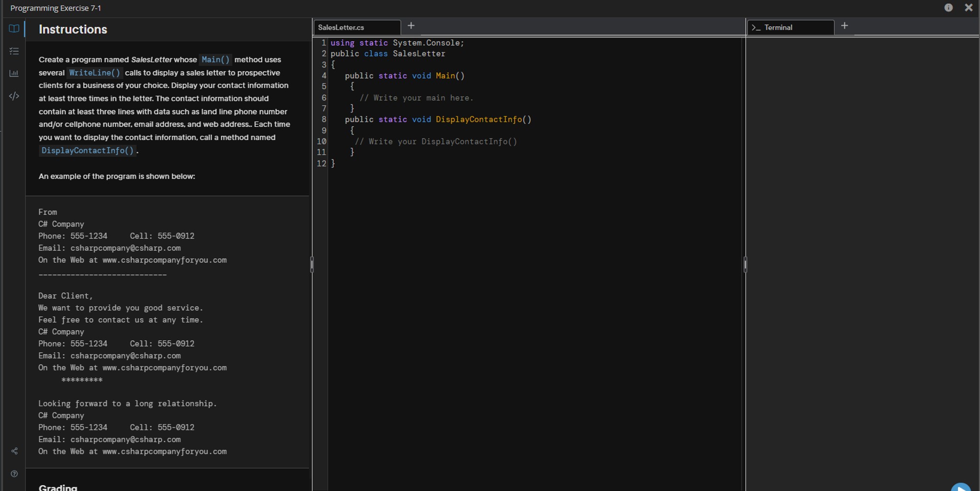The image size is (980, 491).
Task: Close the Programming Exercise 7-1 window
Action: [x=969, y=8]
